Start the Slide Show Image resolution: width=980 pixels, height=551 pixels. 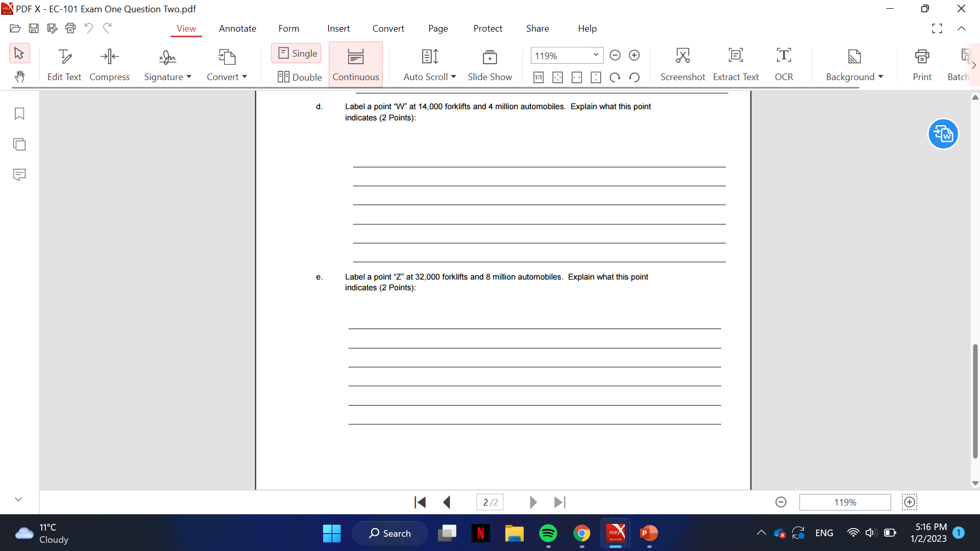coord(490,63)
